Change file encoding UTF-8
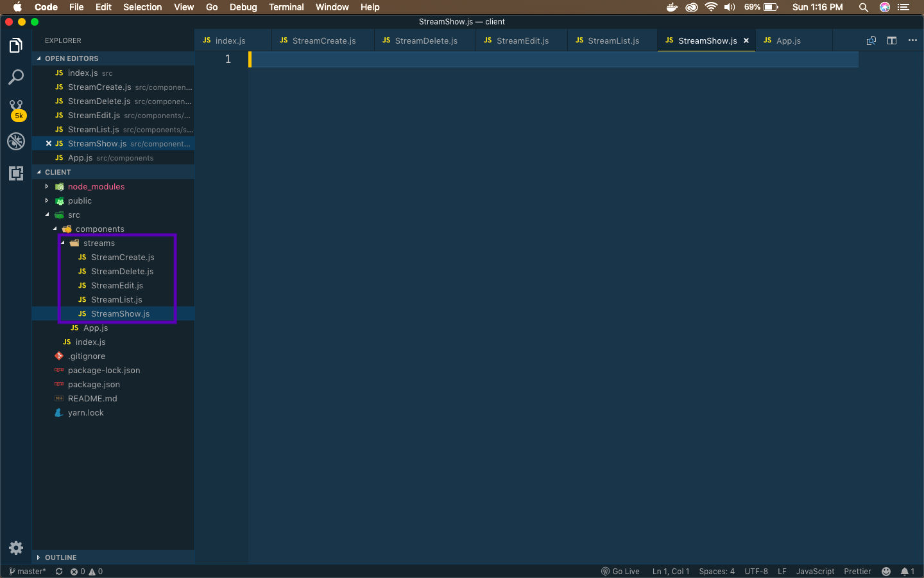Screen dimensions: 924x578 click(756, 572)
